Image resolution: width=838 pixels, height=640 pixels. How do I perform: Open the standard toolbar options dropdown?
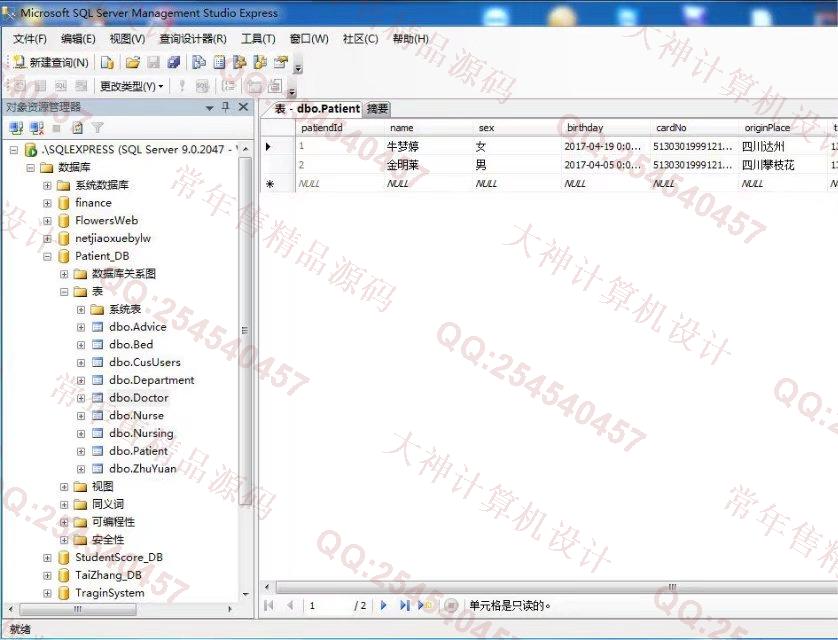298,67
